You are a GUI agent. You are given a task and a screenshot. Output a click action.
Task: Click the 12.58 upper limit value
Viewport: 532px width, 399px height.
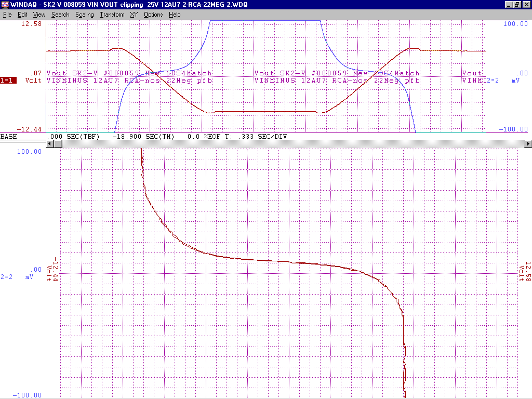tap(32, 24)
